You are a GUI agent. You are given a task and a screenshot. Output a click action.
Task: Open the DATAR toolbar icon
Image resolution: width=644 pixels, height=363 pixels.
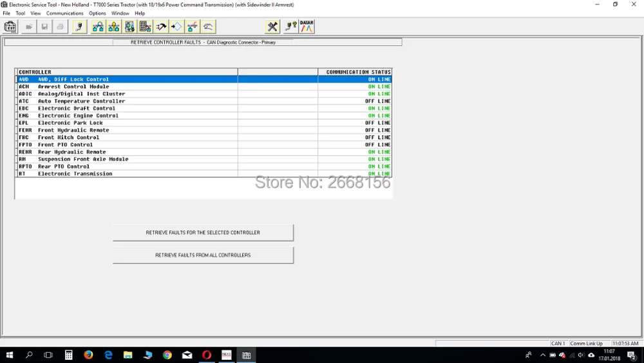tap(307, 27)
